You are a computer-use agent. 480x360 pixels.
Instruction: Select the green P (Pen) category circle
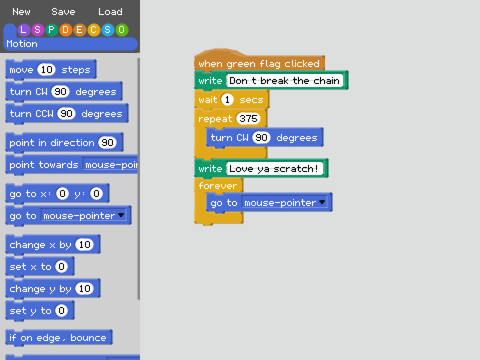click(51, 30)
